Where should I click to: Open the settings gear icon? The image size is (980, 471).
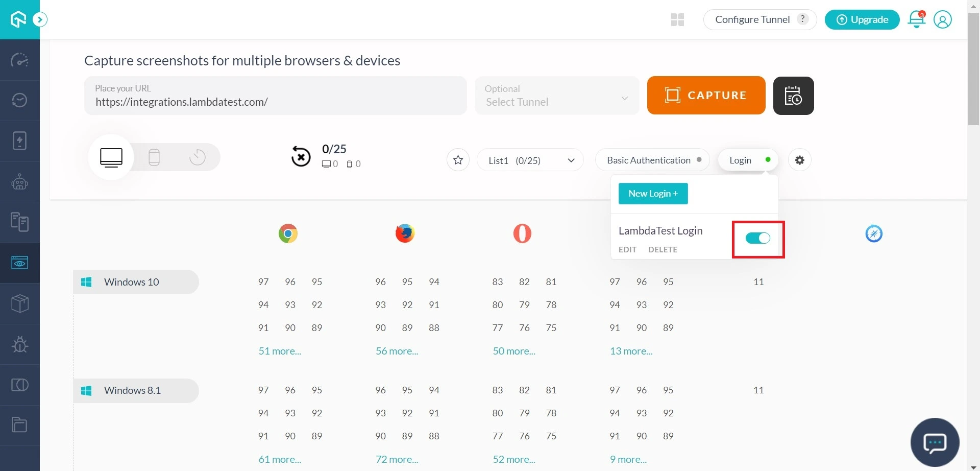click(x=799, y=160)
